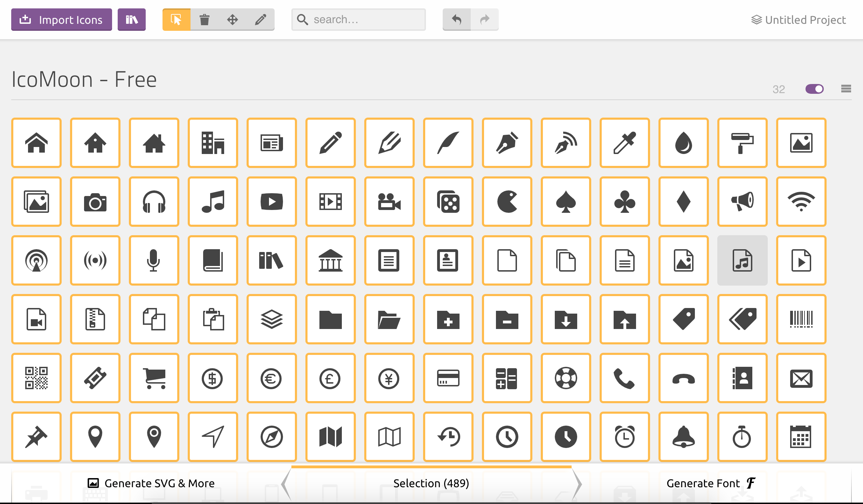Toggle the envelope mail icon
Image resolution: width=863 pixels, height=504 pixels.
(801, 378)
